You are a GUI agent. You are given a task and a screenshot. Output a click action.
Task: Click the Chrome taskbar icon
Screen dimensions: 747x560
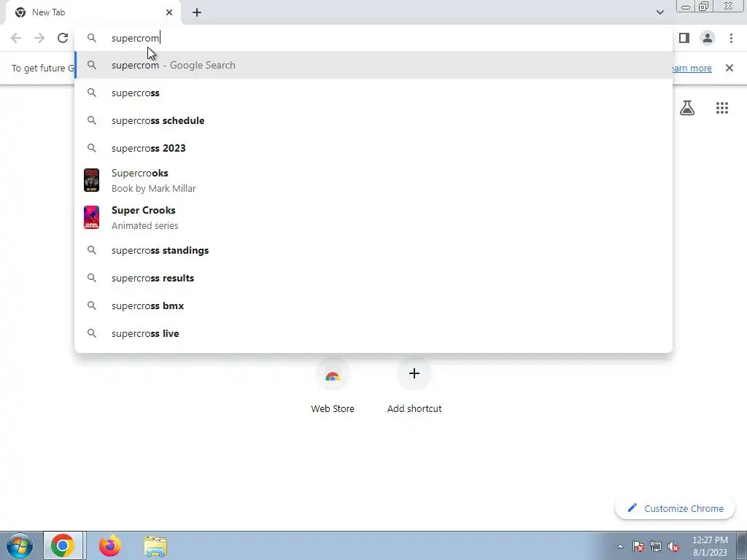click(63, 545)
